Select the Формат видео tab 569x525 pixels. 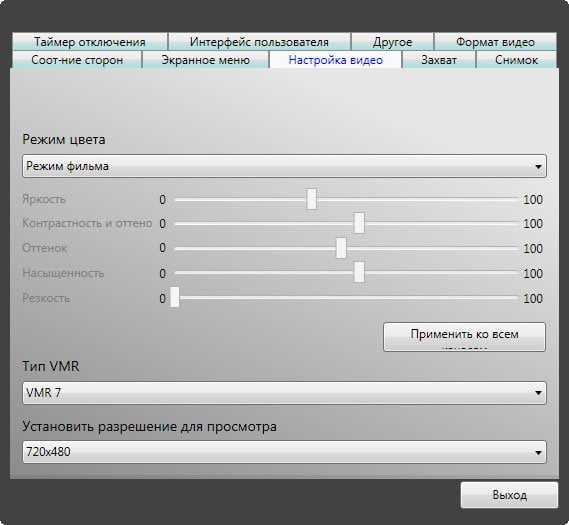[495, 42]
